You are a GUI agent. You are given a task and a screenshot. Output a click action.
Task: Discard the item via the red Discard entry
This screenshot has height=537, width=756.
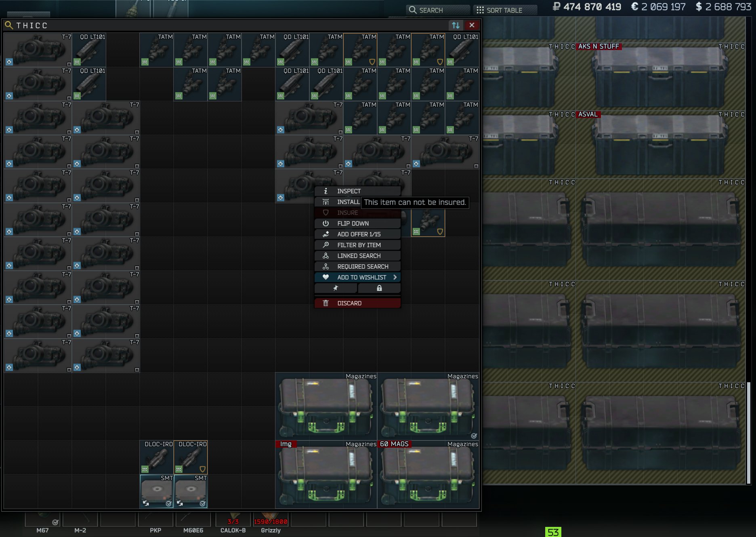[357, 303]
